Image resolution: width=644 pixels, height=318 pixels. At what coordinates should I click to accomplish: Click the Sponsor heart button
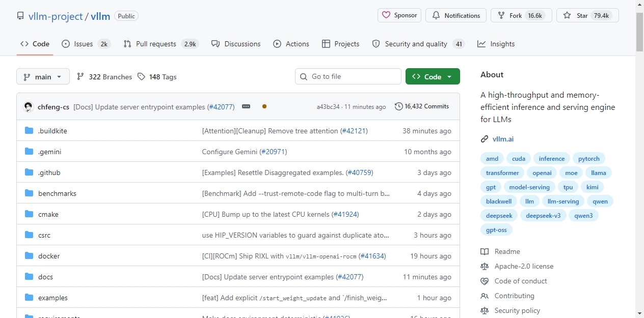click(399, 15)
